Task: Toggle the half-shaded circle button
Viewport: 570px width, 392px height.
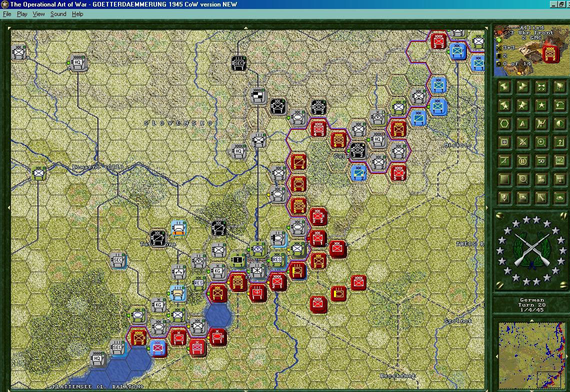Action: [x=559, y=124]
